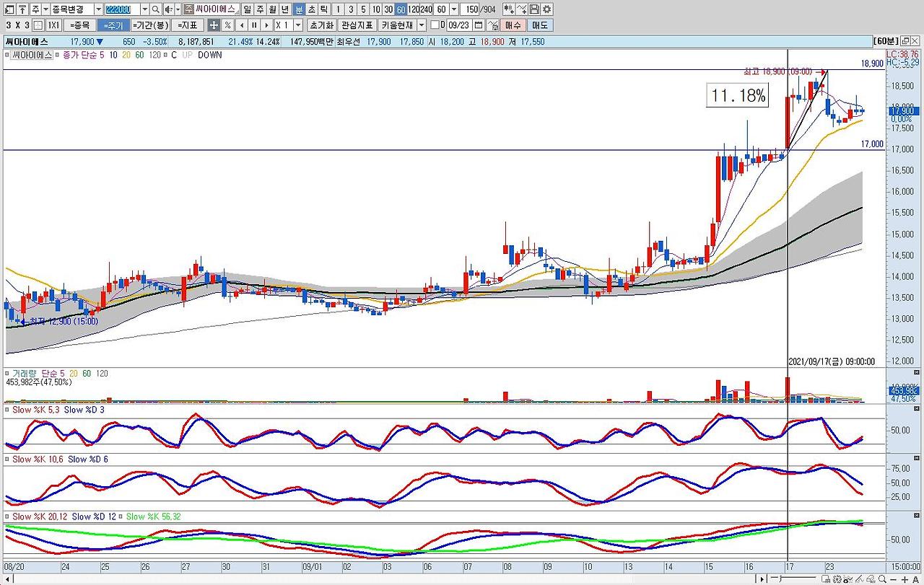Click the chart lock icon beside calendar
The height and width of the screenshot is (585, 924).
(494, 25)
